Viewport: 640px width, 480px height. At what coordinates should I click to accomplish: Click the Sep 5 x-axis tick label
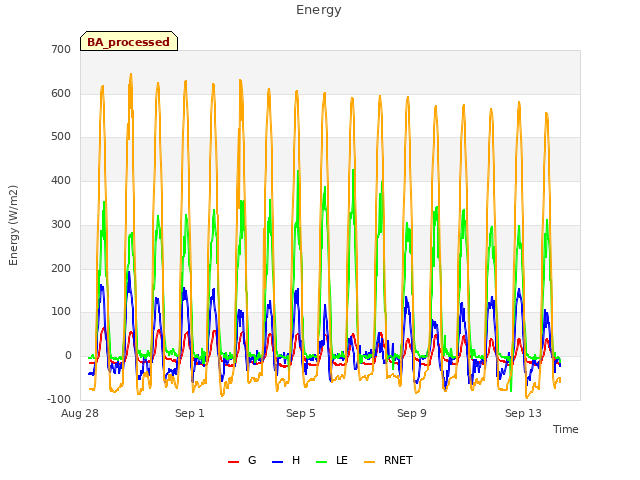coord(301,413)
